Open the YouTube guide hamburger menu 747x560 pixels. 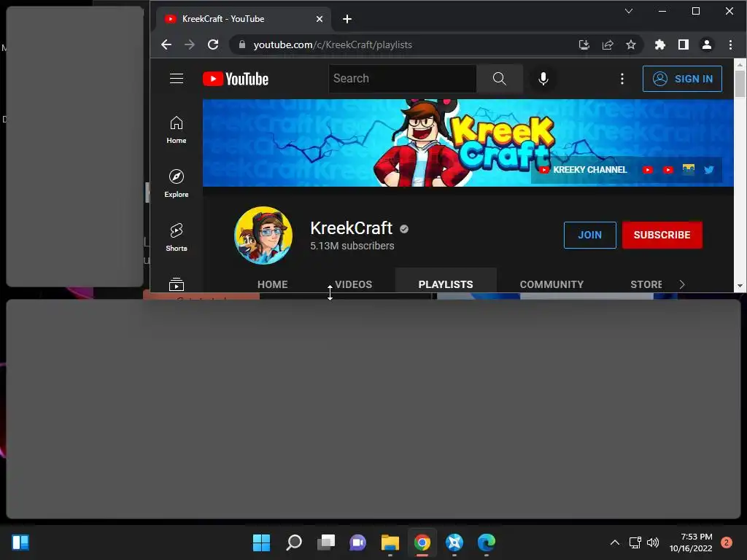(x=177, y=79)
